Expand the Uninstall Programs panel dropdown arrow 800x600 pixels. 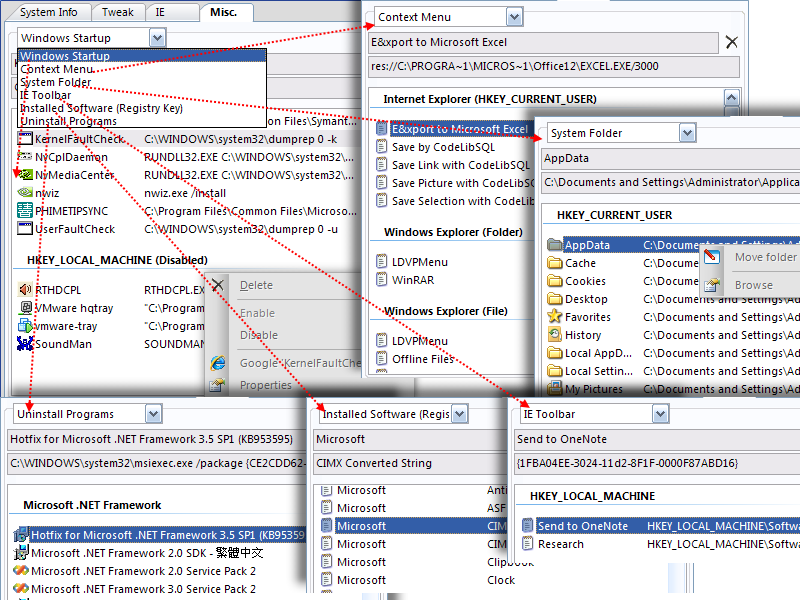153,414
